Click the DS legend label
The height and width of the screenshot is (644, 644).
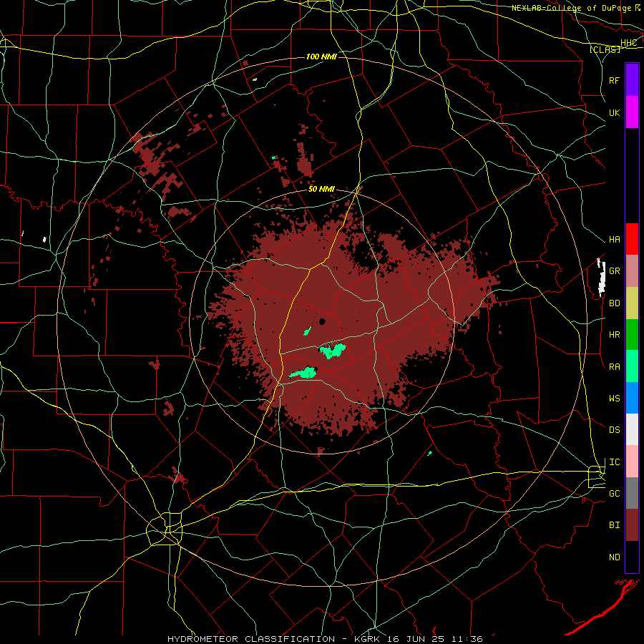614,430
